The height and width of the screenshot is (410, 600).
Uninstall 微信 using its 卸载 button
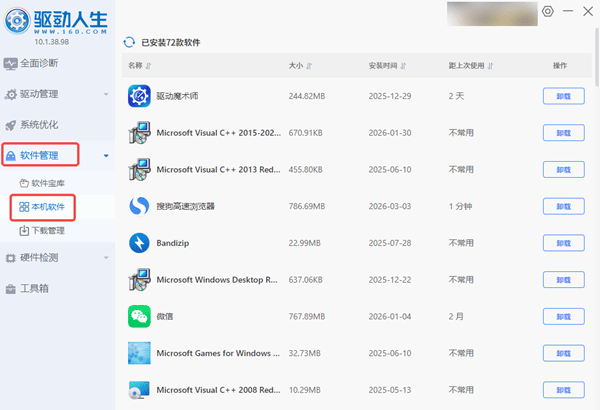tap(563, 317)
